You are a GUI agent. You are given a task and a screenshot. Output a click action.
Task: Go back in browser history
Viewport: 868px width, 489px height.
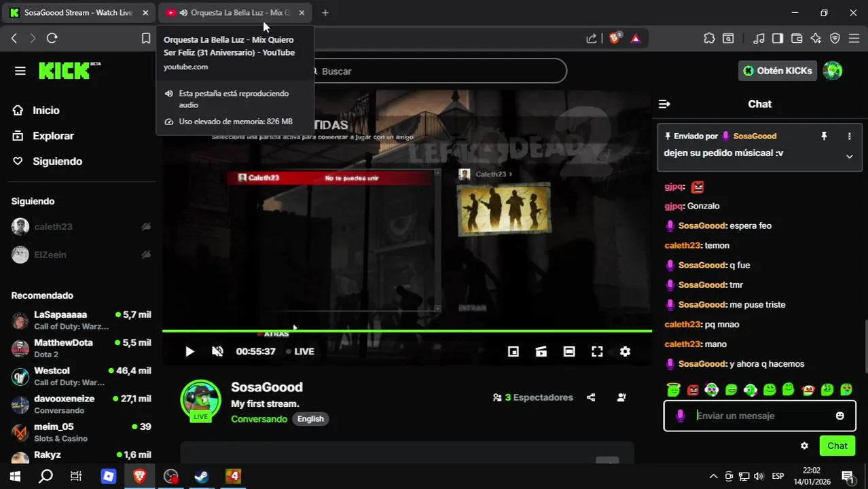point(14,39)
